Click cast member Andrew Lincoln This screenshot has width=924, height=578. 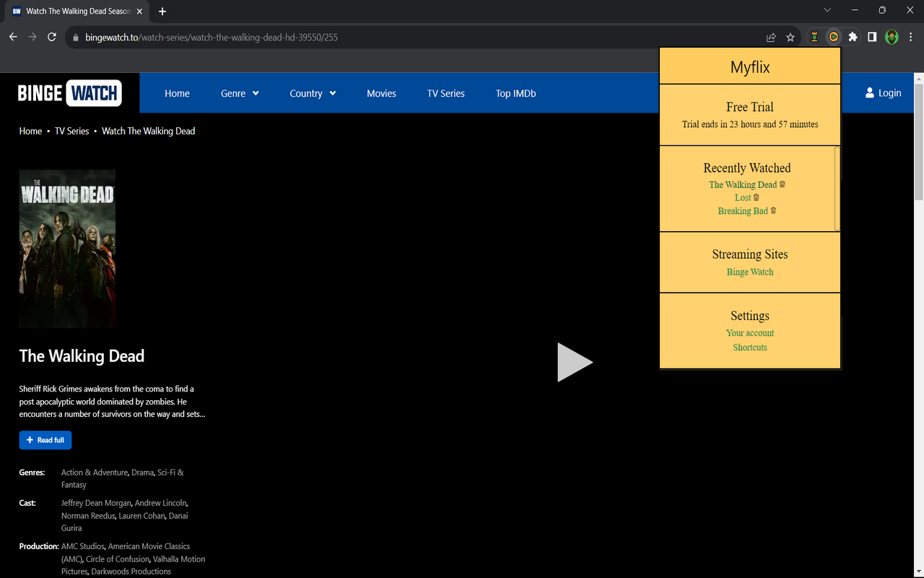161,502
